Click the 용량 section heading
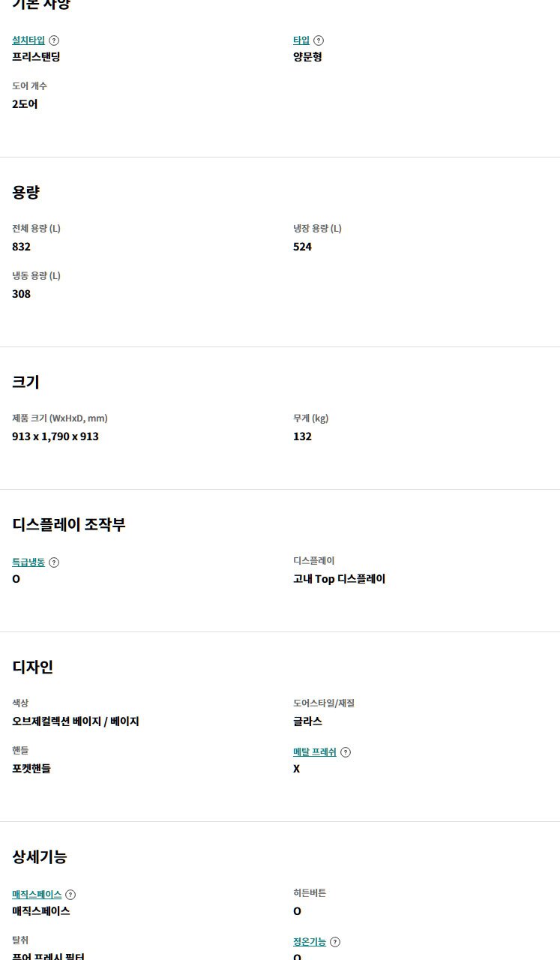Viewport: 560px width, 960px height. 26,192
